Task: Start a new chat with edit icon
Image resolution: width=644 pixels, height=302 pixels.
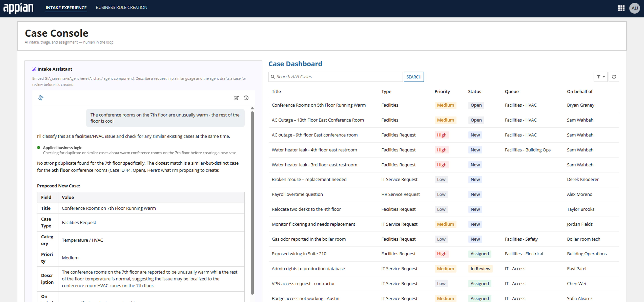Action: pyautogui.click(x=236, y=98)
